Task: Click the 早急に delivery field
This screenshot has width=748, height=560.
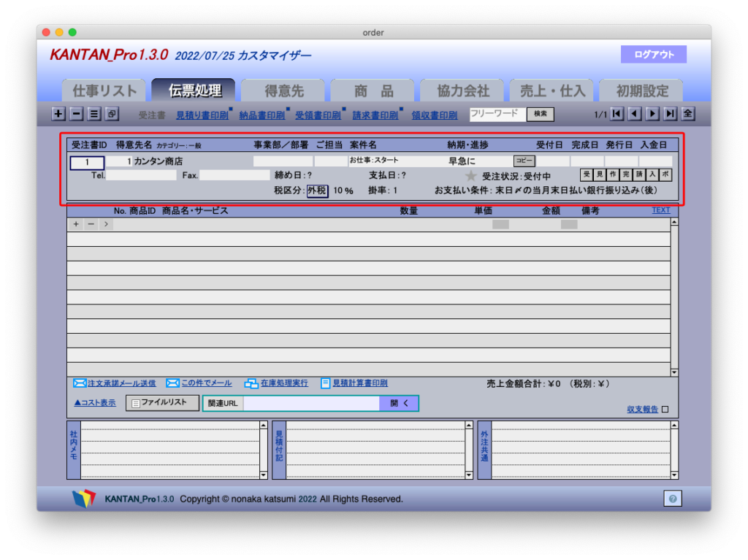Action: (x=479, y=161)
